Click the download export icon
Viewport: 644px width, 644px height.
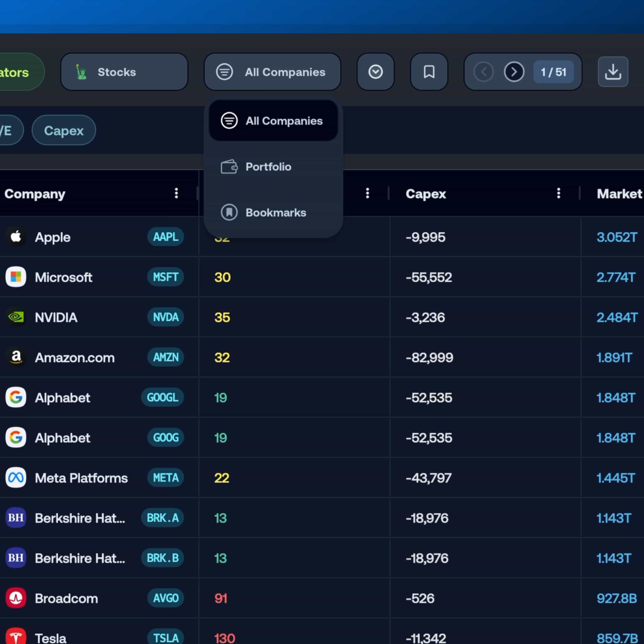click(x=613, y=72)
